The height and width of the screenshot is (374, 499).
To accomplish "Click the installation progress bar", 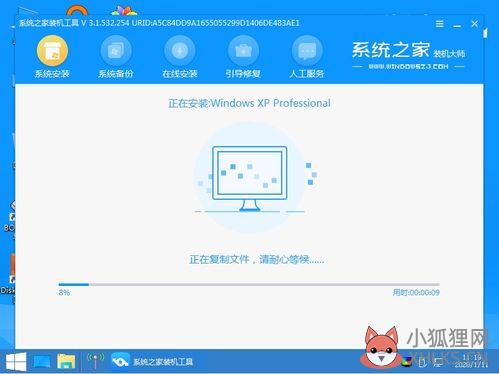I will 249,285.
